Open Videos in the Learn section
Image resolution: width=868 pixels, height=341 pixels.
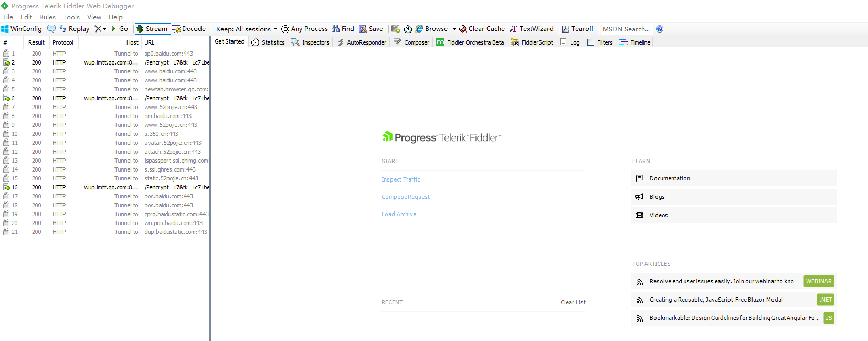734,215
